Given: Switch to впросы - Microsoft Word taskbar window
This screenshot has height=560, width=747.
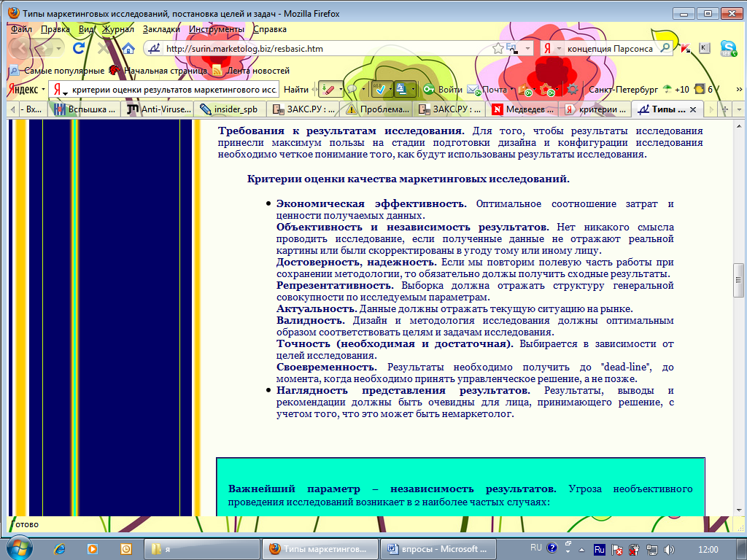Looking at the screenshot, I should [438, 549].
